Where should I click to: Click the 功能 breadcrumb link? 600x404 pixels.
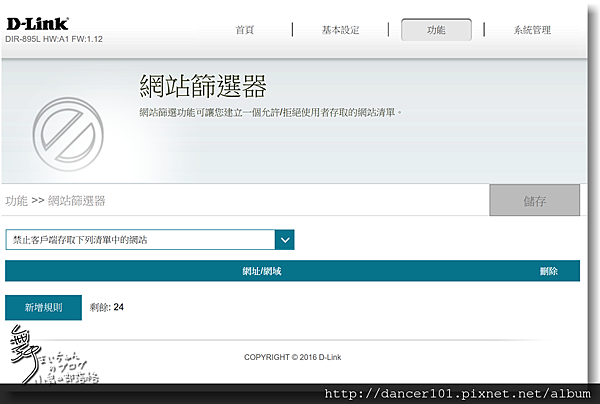(x=16, y=200)
